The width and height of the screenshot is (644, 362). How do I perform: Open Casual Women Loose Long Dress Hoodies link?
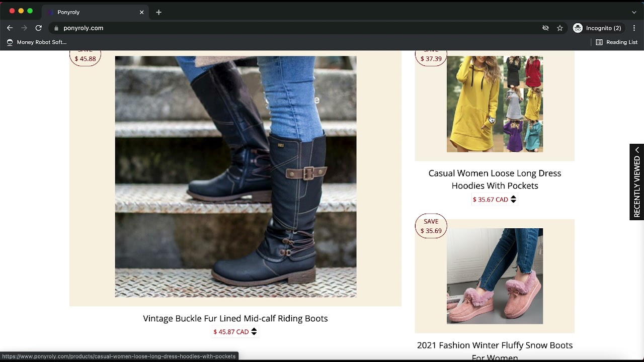click(495, 179)
